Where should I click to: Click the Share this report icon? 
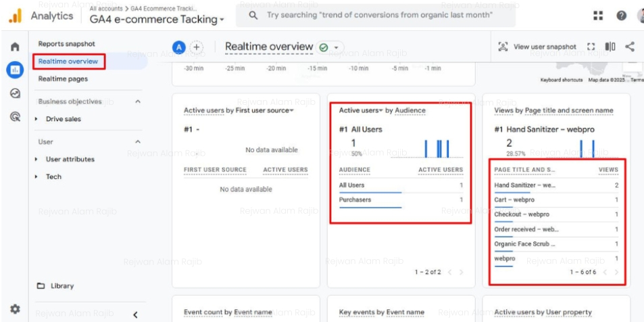pyautogui.click(x=630, y=47)
